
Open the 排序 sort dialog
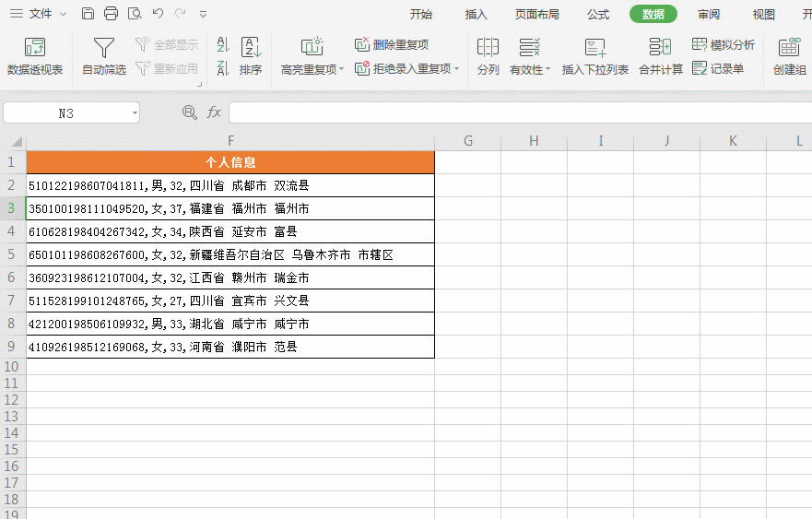pos(251,56)
